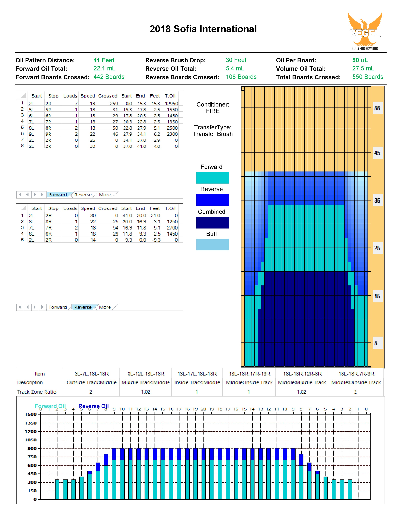Click first-sheet navigation arrow in lower table
Screen dimensions: 410x532
click(20, 307)
